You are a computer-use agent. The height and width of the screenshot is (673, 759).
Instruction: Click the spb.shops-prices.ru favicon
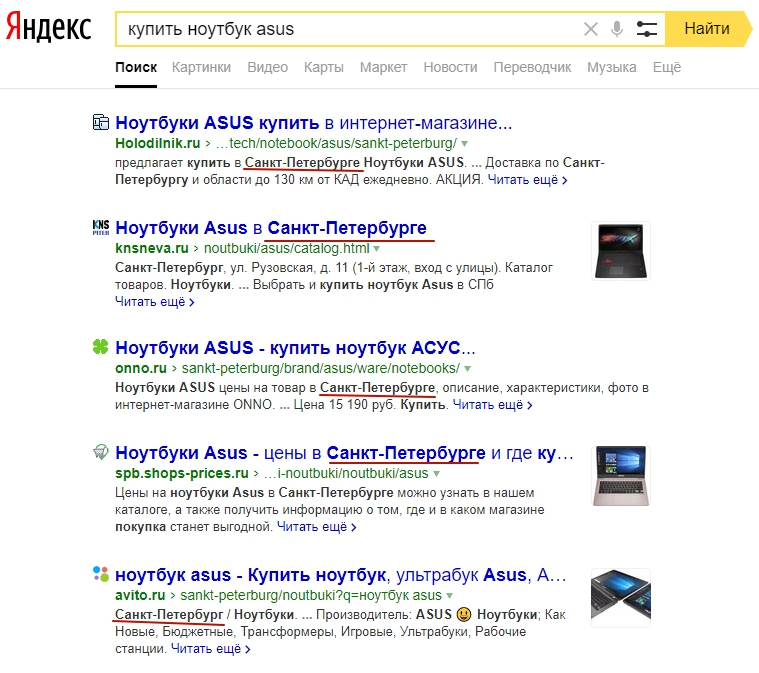tap(101, 452)
